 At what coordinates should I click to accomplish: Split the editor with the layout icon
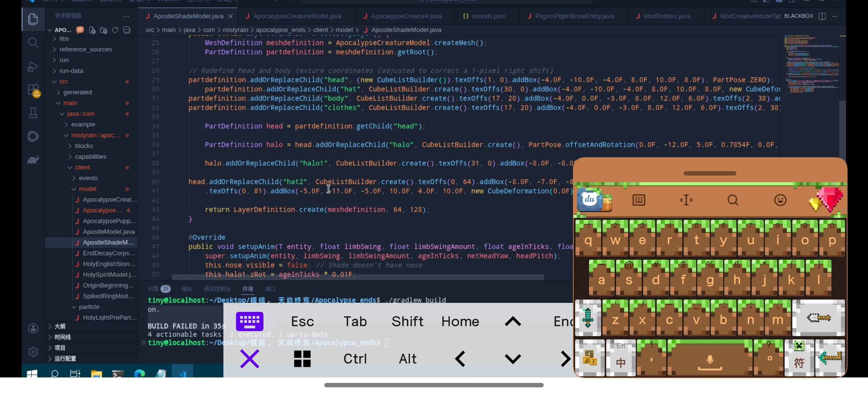point(822,16)
